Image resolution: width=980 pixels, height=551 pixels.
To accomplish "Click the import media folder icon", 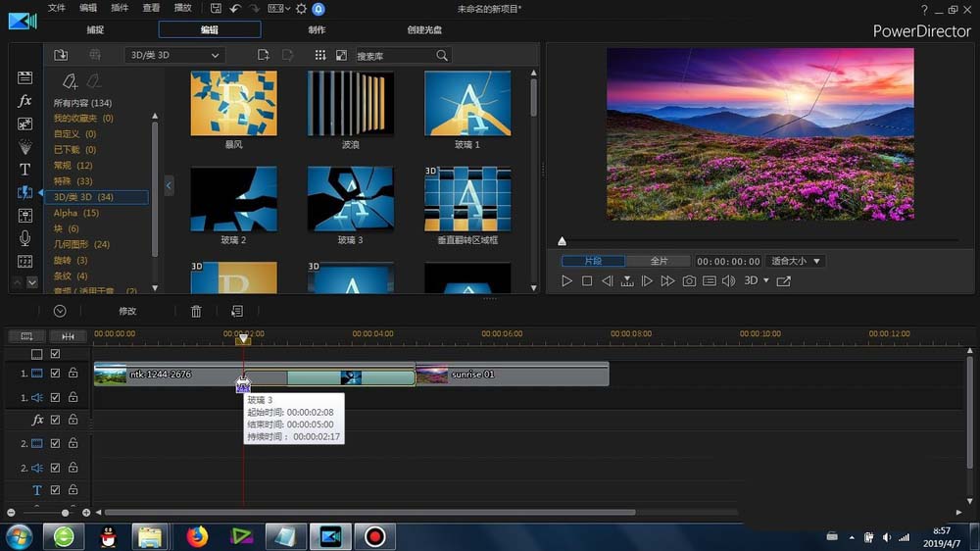I will click(x=61, y=55).
